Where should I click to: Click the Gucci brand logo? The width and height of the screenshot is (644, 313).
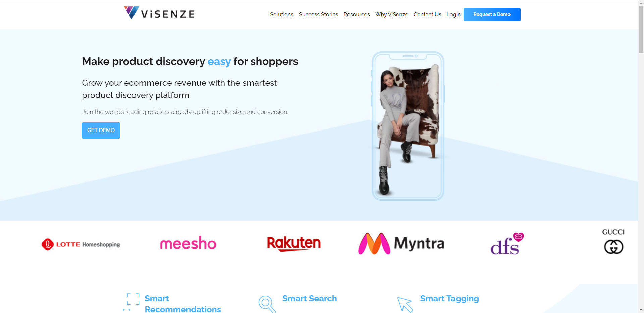tap(613, 241)
